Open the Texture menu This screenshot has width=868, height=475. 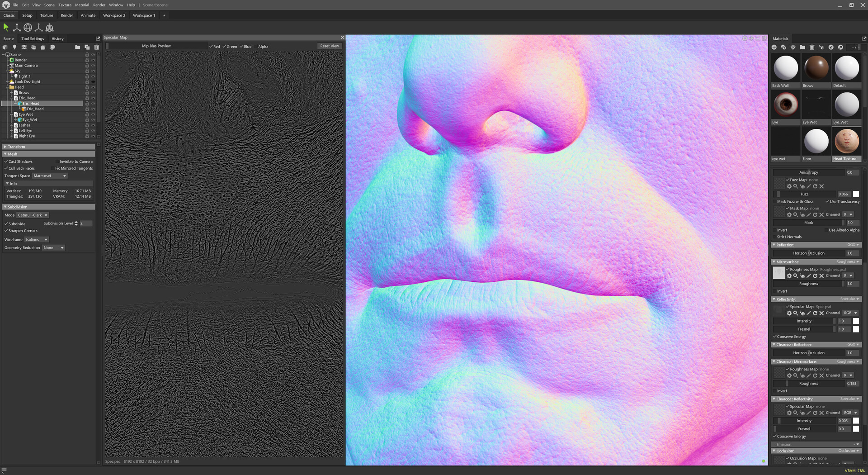pyautogui.click(x=65, y=5)
